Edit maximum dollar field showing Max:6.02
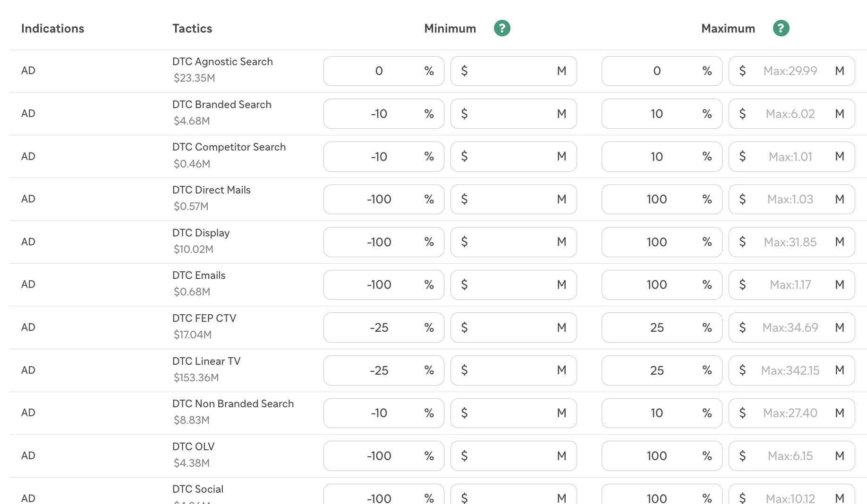Image resolution: width=867 pixels, height=504 pixels. [x=791, y=114]
